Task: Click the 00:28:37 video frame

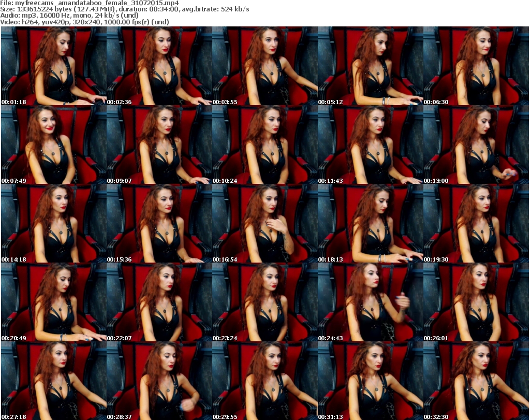Action: 159,381
